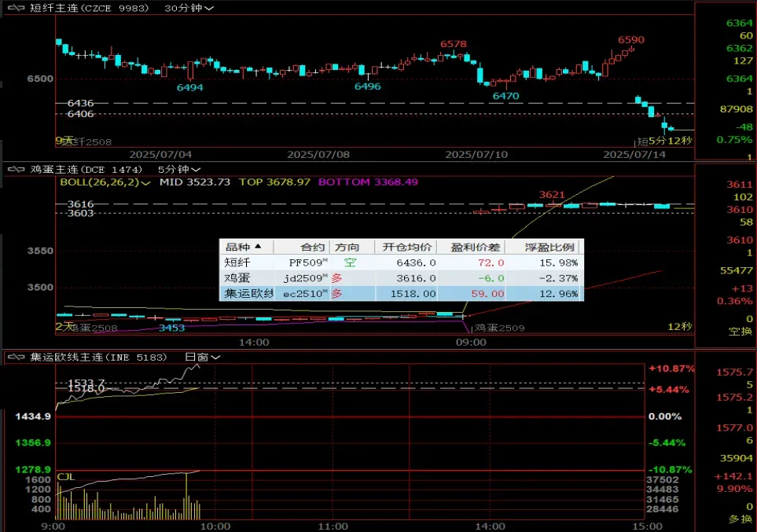Sort positions by 品种 column header

tap(246, 248)
